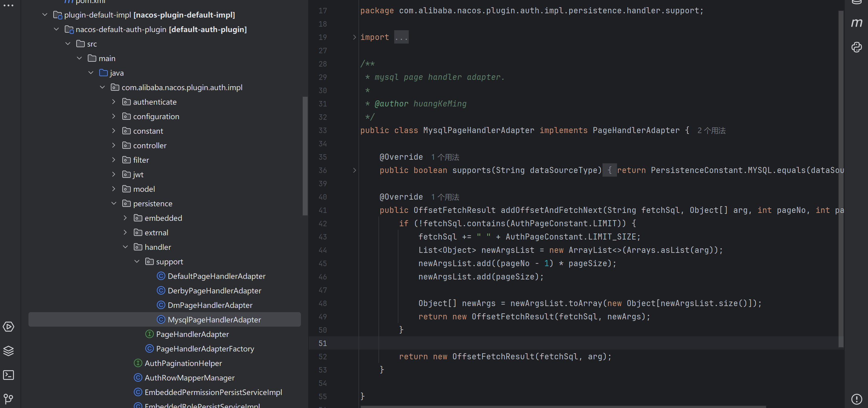Collapse the support folder

(137, 262)
